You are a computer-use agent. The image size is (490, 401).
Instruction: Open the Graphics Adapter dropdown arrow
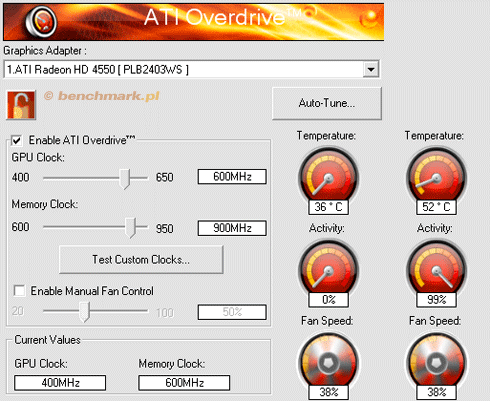click(371, 70)
